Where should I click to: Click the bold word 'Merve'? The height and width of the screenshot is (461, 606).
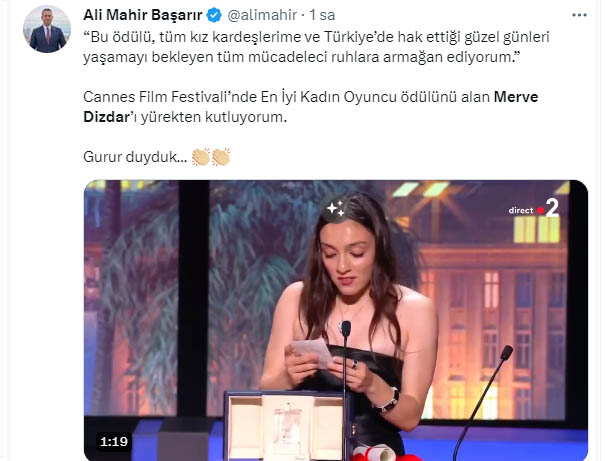coord(516,97)
